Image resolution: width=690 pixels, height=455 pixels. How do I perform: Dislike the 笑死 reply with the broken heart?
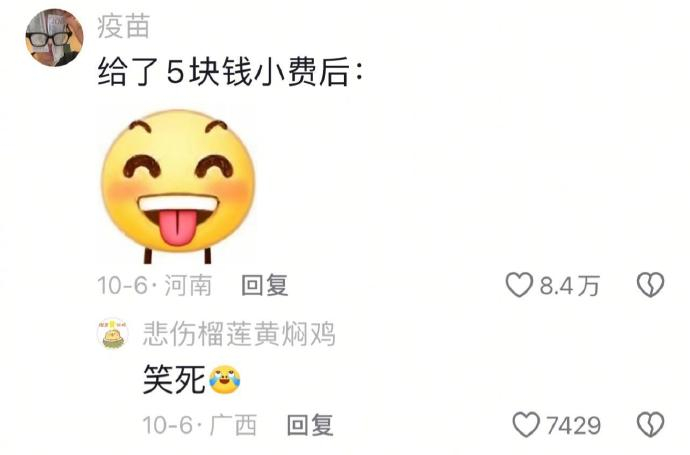[x=650, y=425]
